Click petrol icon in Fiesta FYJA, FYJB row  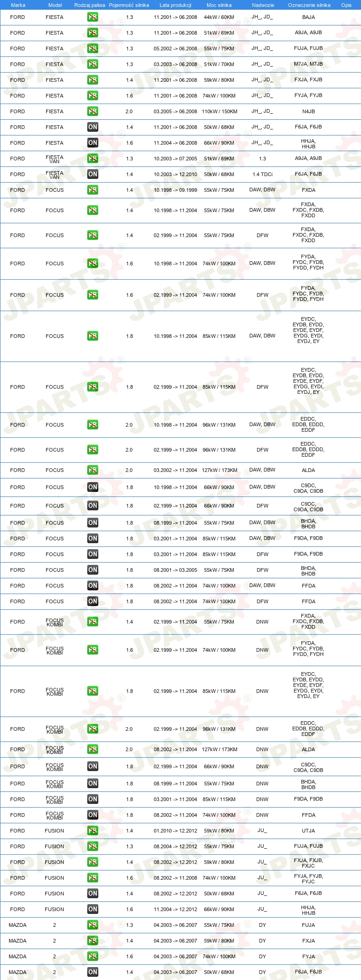pos(92,96)
